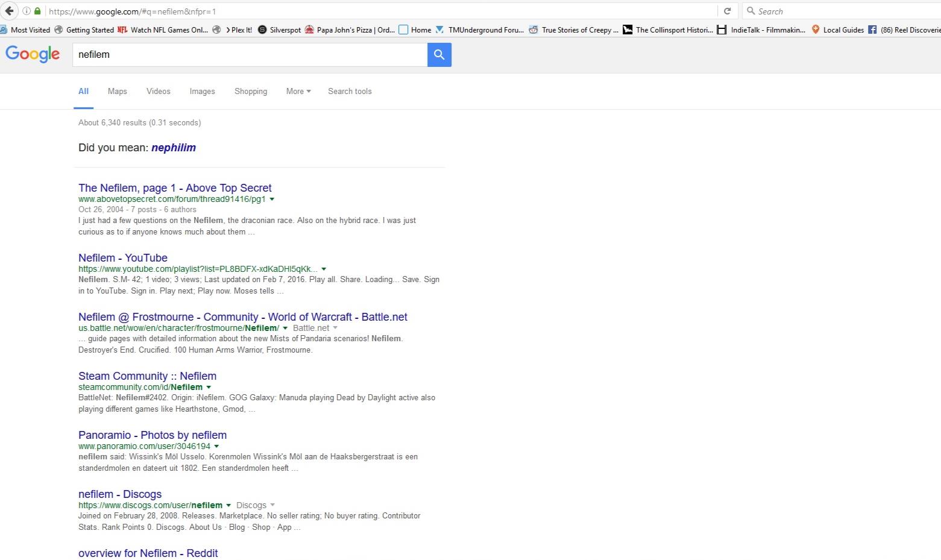
Task: Open the Reel Discoveries Facebook bookmark
Action: (x=904, y=30)
